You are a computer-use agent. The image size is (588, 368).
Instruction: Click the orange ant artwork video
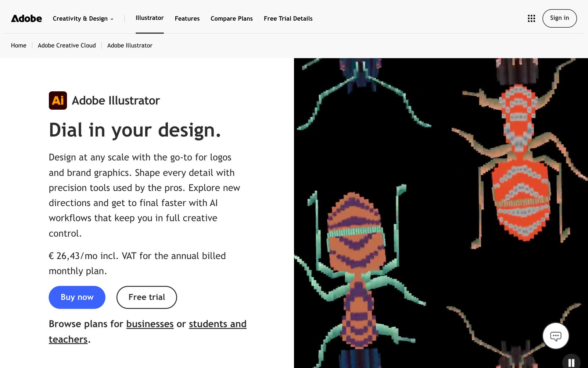(441, 213)
